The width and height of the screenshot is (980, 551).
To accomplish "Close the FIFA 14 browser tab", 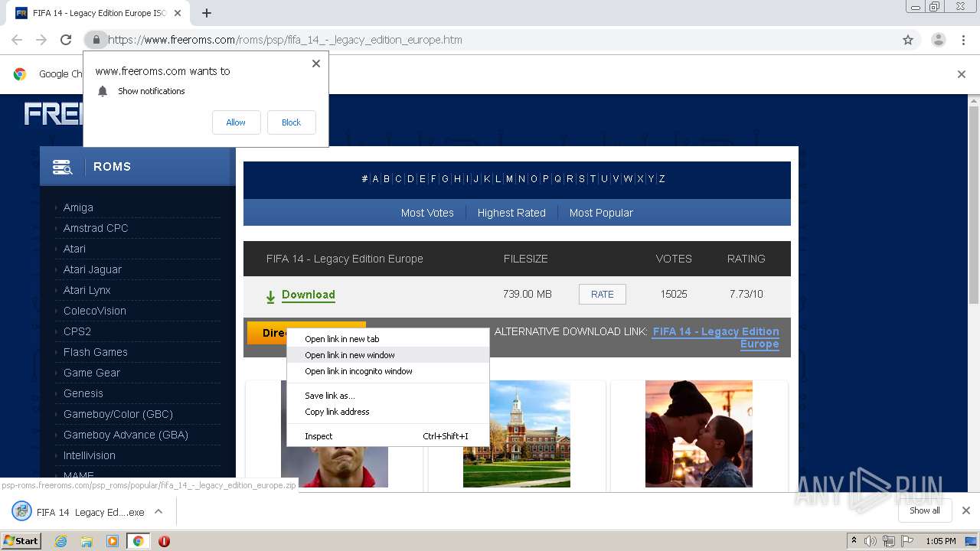I will coord(178,13).
